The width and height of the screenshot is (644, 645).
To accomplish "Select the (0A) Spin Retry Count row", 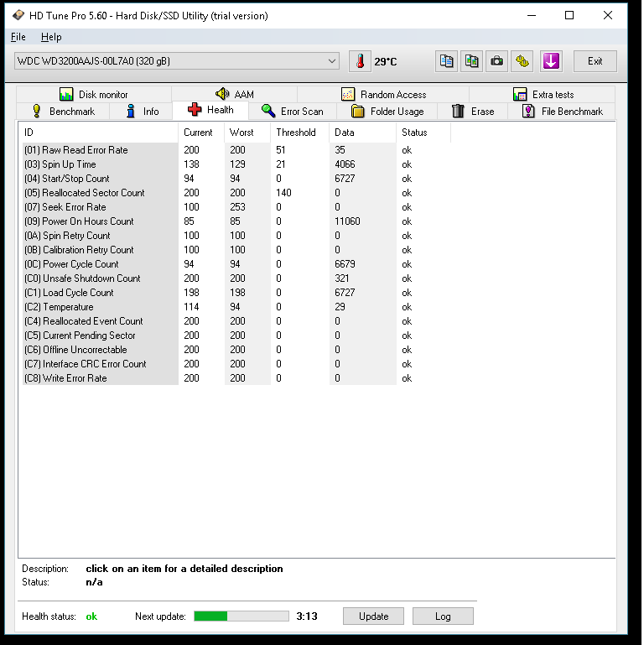I will click(236, 236).
